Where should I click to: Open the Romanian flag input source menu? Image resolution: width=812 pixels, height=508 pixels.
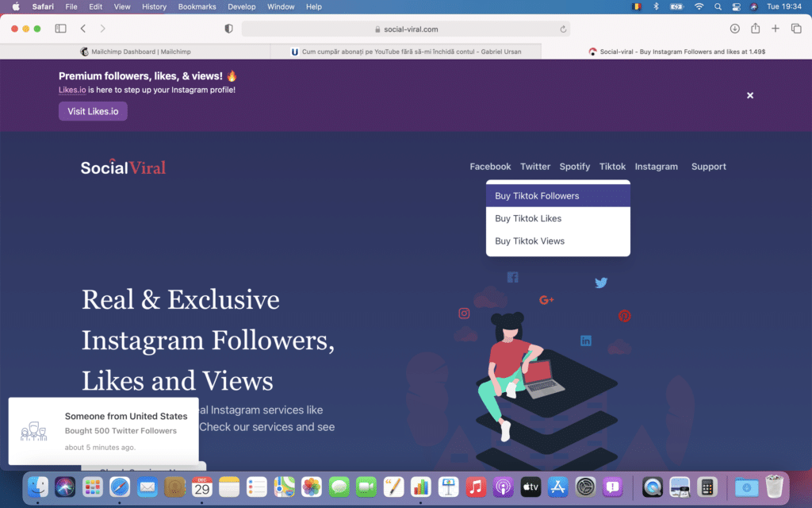click(x=637, y=6)
